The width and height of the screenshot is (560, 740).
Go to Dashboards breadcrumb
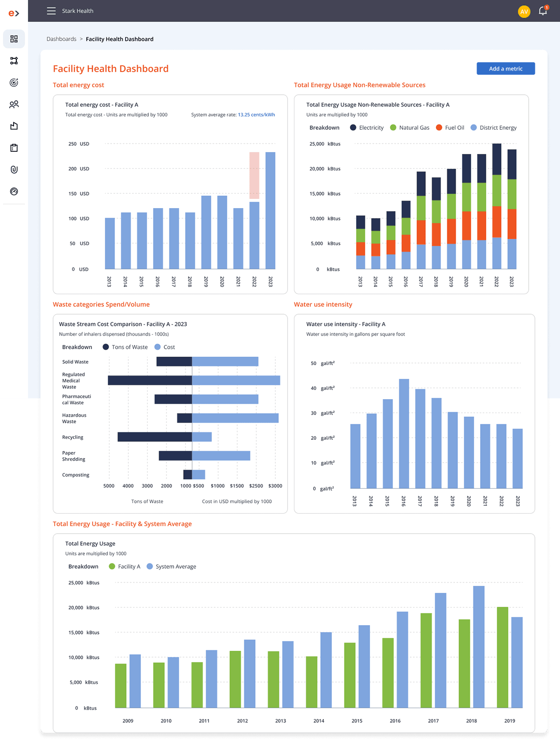click(61, 39)
